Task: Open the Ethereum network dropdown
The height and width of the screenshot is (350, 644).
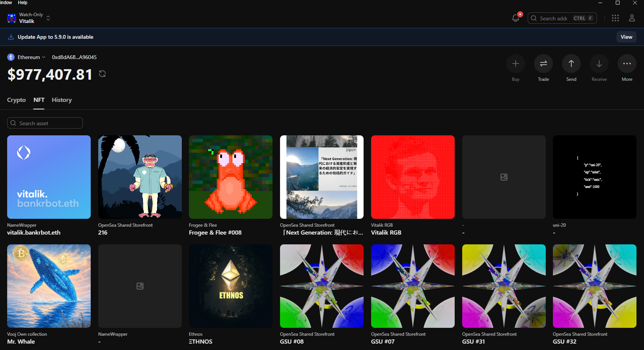Action: coord(32,57)
